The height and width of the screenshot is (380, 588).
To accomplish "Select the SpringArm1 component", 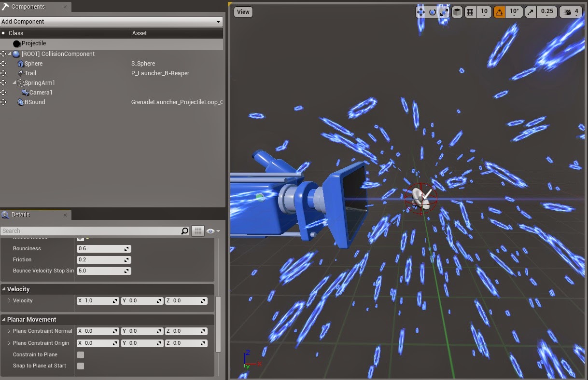I will click(112, 83).
